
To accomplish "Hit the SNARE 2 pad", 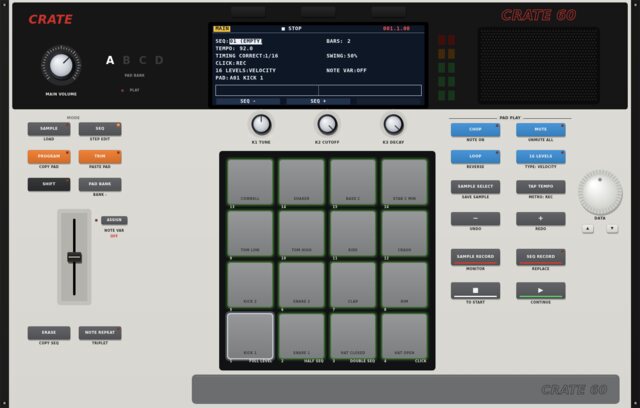I will (x=302, y=285).
